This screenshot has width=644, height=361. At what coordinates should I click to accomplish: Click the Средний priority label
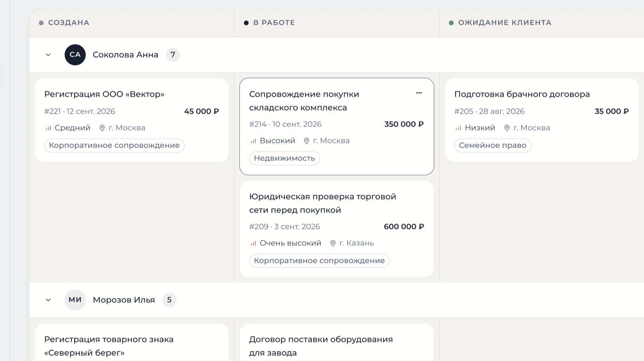(x=73, y=128)
